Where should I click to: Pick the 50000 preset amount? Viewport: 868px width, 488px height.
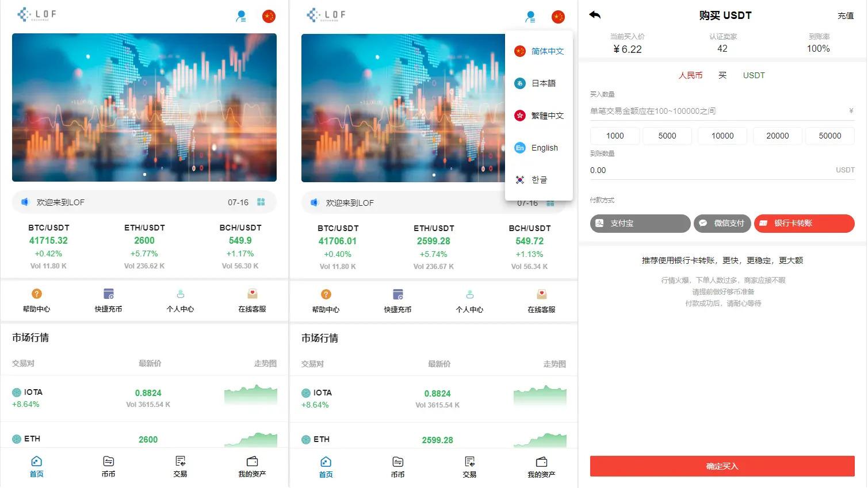coord(829,136)
